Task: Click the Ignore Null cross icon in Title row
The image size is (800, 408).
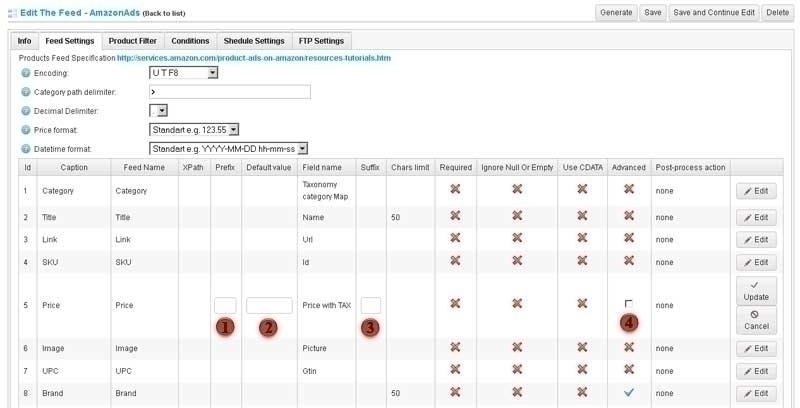Action: [x=517, y=216]
